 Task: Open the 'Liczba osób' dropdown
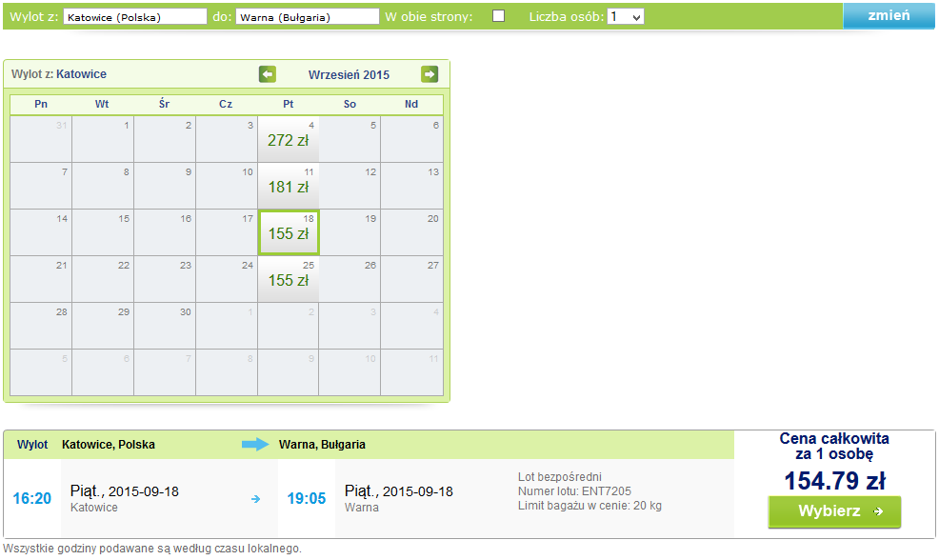[x=625, y=17]
